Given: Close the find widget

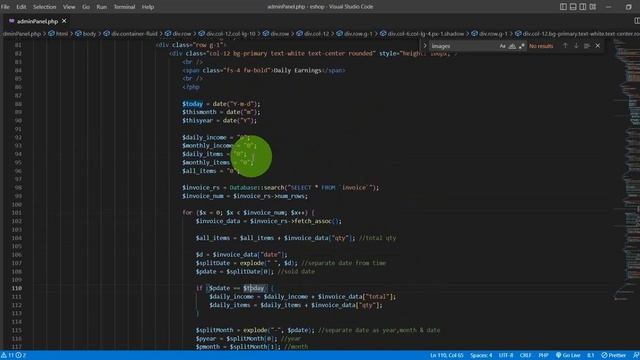Looking at the screenshot, I should 598,46.
